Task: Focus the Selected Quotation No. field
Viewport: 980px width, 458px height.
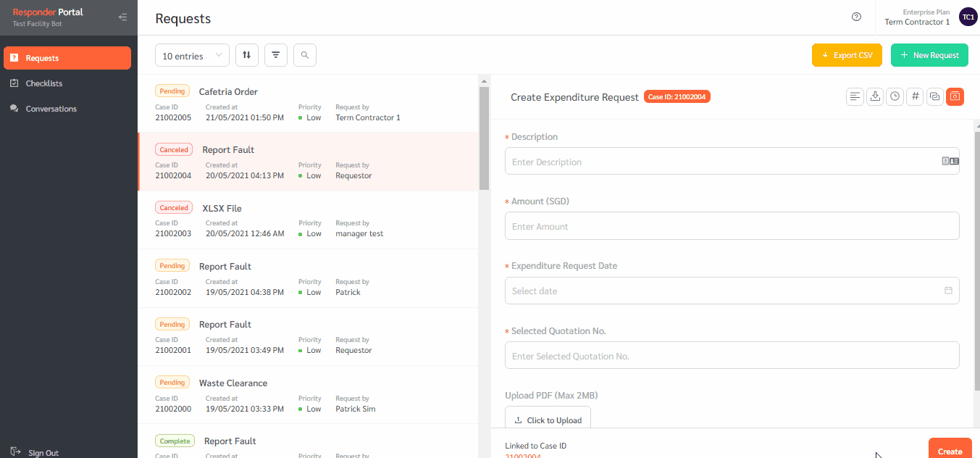Action: [x=732, y=355]
